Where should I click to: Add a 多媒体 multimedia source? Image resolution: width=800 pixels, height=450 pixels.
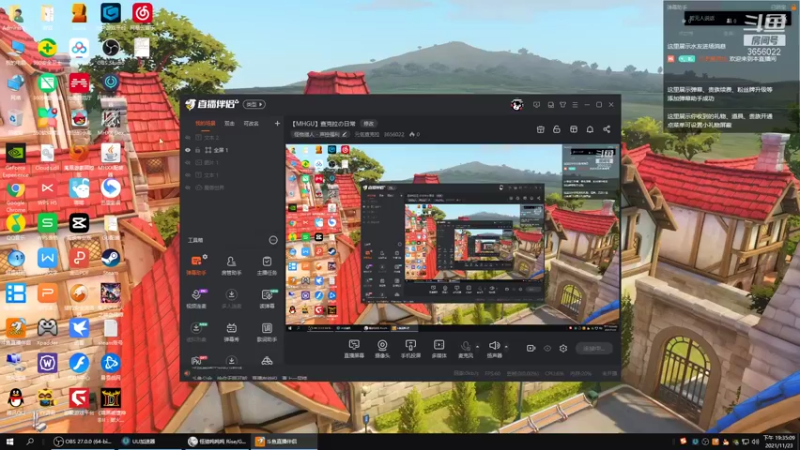pos(439,349)
